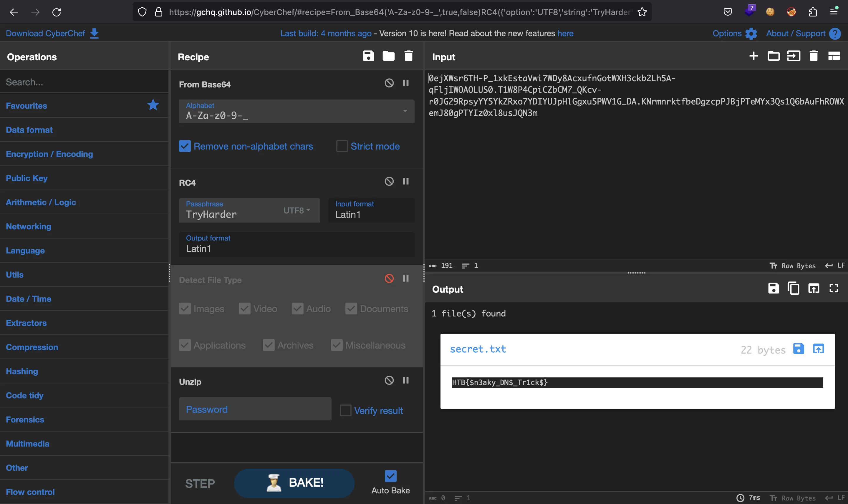Enable Strict mode checkbox

coord(342,146)
